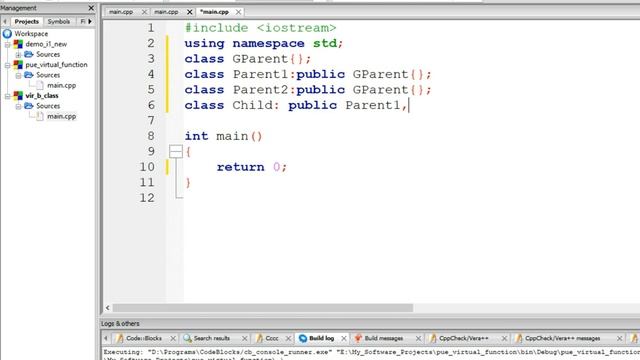Show previous log tabs with left arrow
This screenshot has height=360, width=640.
tap(106, 338)
